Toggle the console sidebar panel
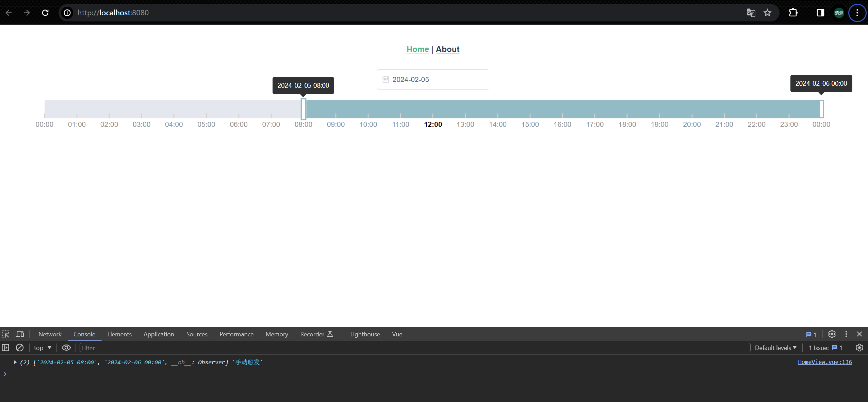 coord(6,348)
